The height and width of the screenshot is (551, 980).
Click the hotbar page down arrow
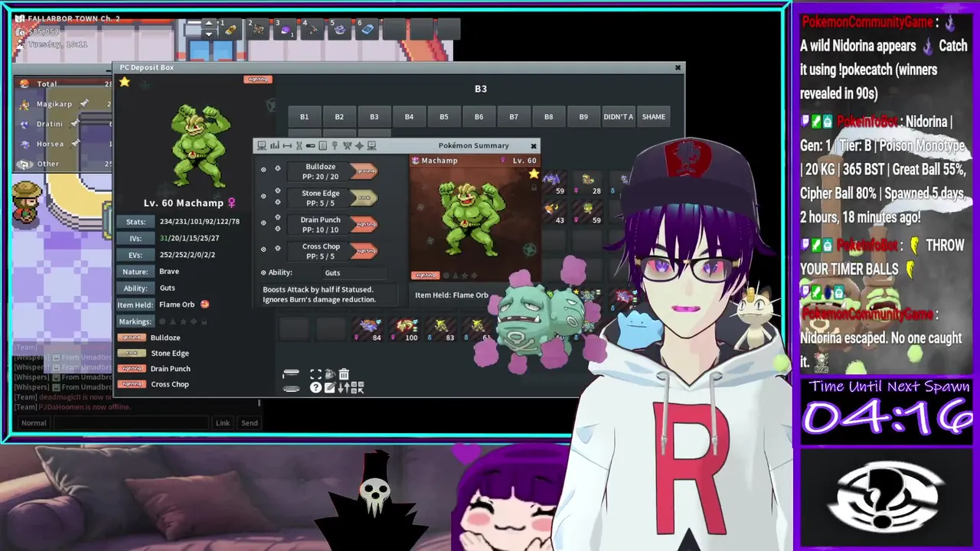point(209,34)
